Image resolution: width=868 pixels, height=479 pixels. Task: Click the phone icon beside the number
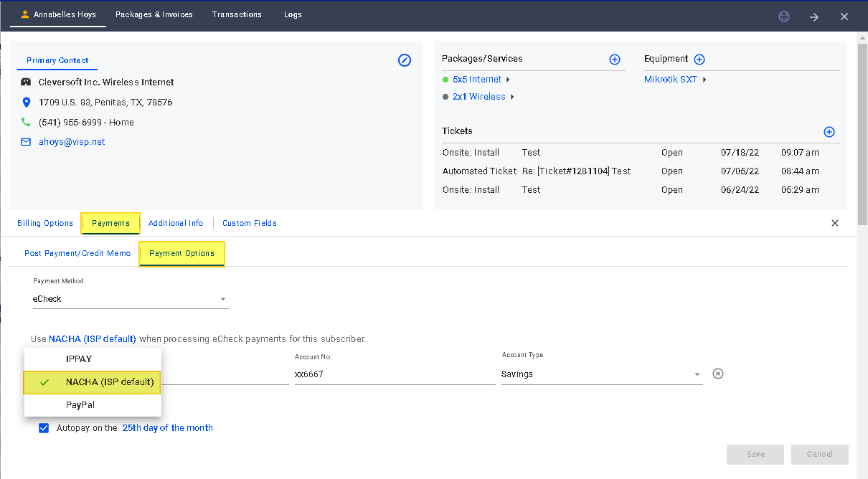tap(27, 122)
